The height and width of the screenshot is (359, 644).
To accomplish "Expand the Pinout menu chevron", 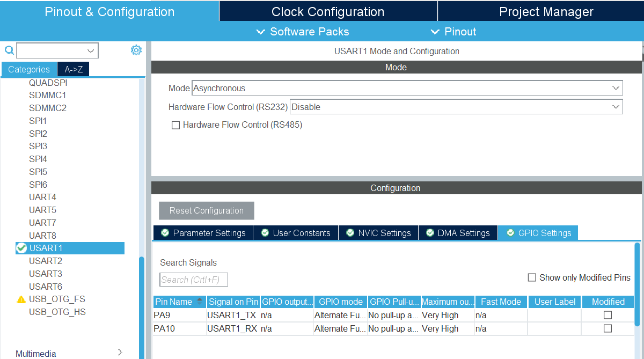I will click(435, 32).
